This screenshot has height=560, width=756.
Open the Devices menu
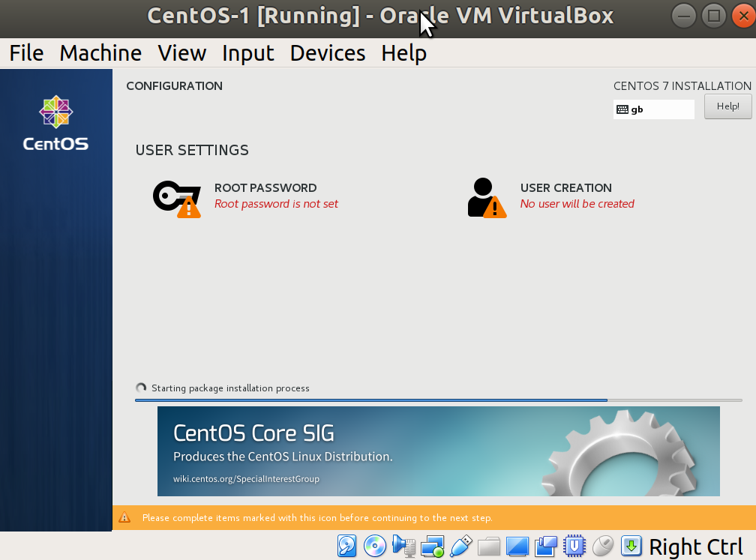[x=327, y=53]
